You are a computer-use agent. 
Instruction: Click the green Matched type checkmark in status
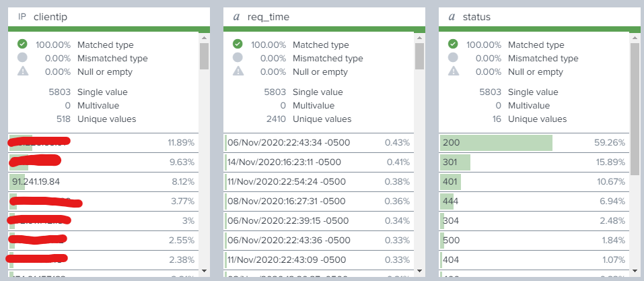[x=453, y=44]
